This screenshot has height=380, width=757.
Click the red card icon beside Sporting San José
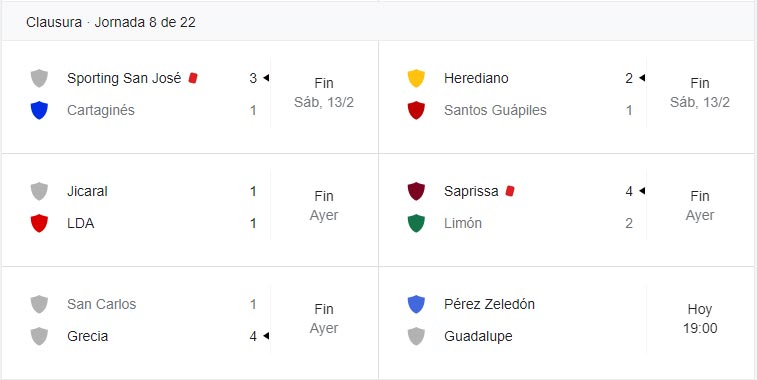coord(193,78)
